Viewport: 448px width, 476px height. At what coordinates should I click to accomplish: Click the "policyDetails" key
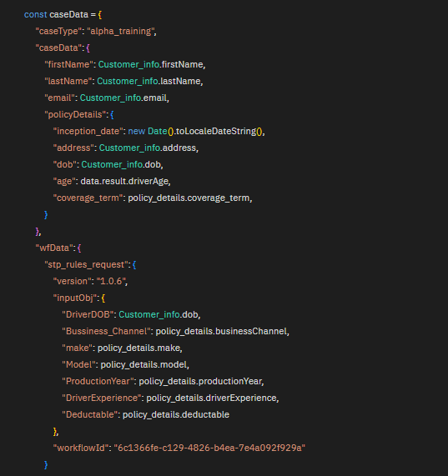click(x=75, y=115)
